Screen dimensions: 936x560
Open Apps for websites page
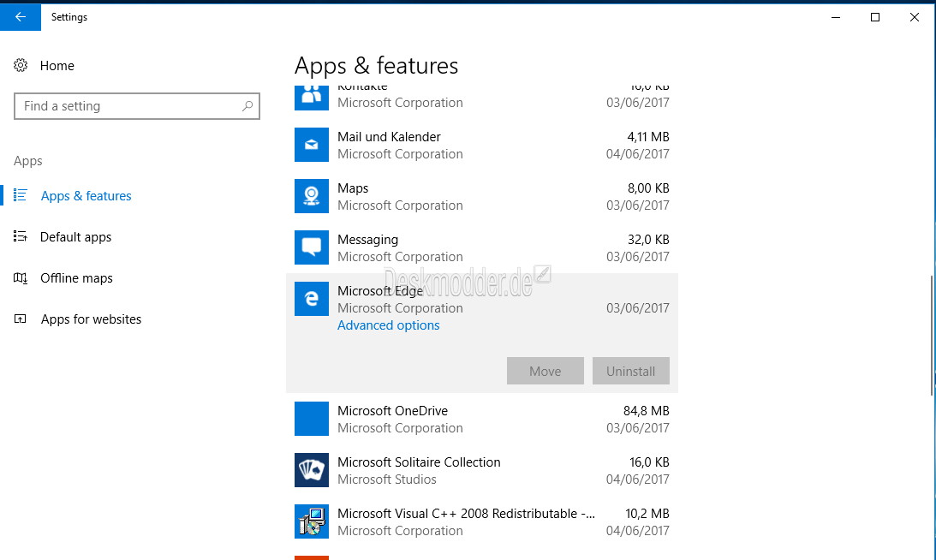click(x=91, y=319)
